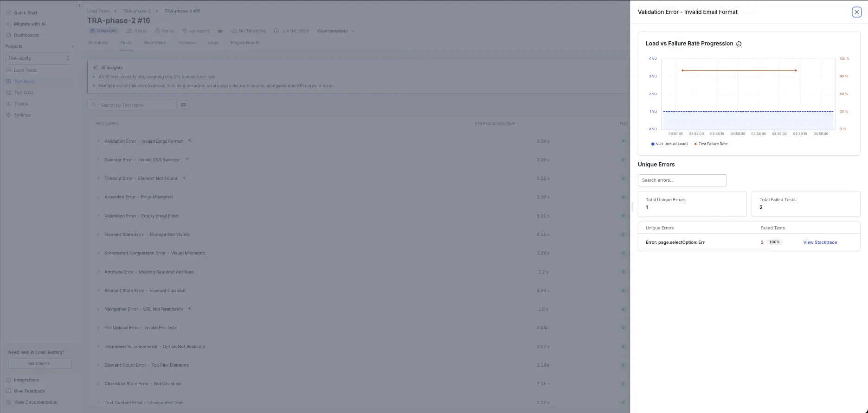Select Element State Error - Element Disabled test
The height and width of the screenshot is (413, 868).
[145, 291]
